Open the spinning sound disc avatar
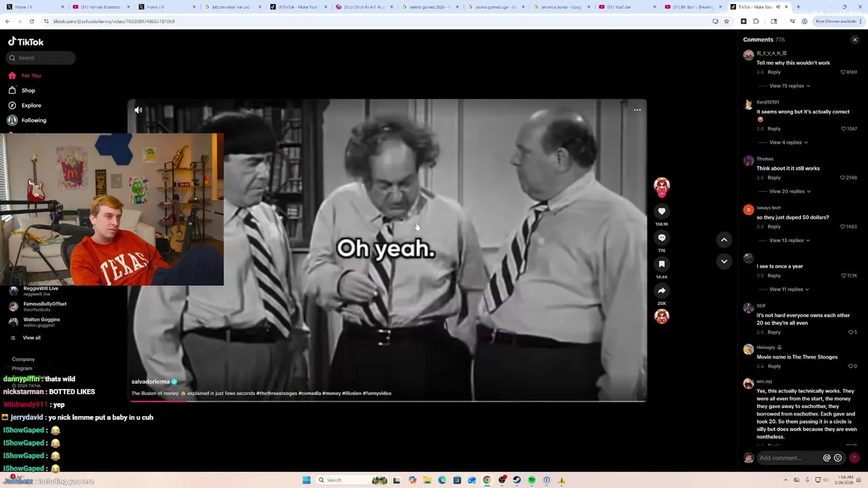 (x=661, y=316)
